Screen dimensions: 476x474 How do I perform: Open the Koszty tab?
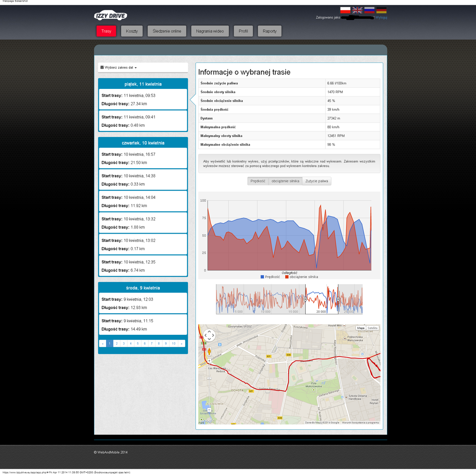click(132, 31)
